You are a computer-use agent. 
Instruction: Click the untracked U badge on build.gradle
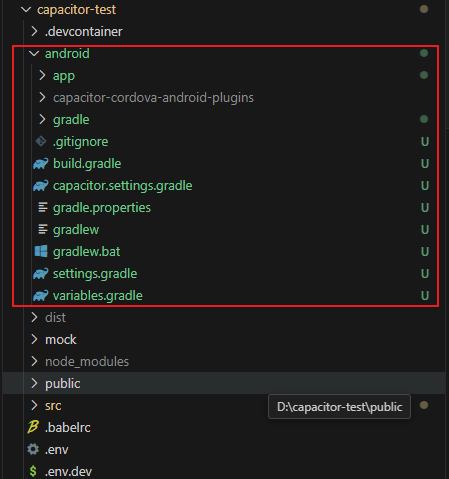[x=424, y=164]
